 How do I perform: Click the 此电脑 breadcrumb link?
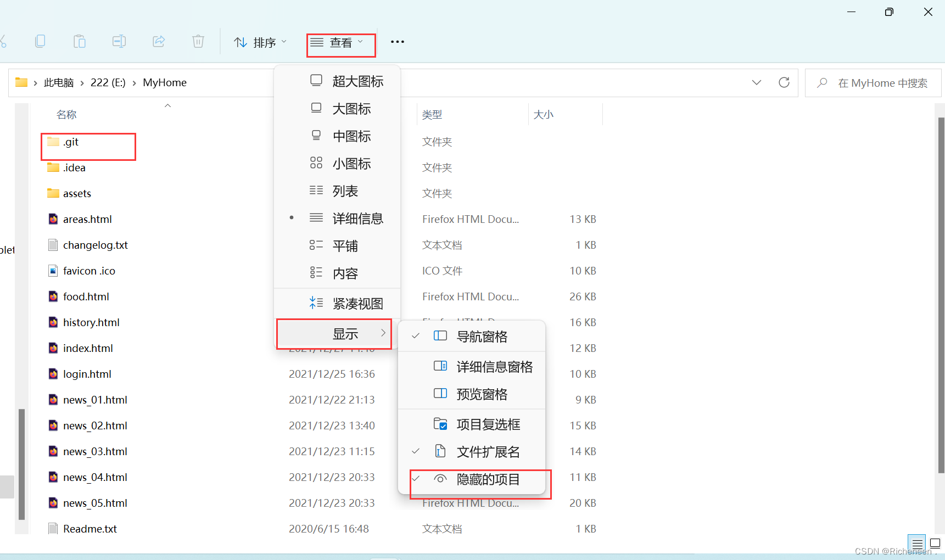click(x=59, y=83)
